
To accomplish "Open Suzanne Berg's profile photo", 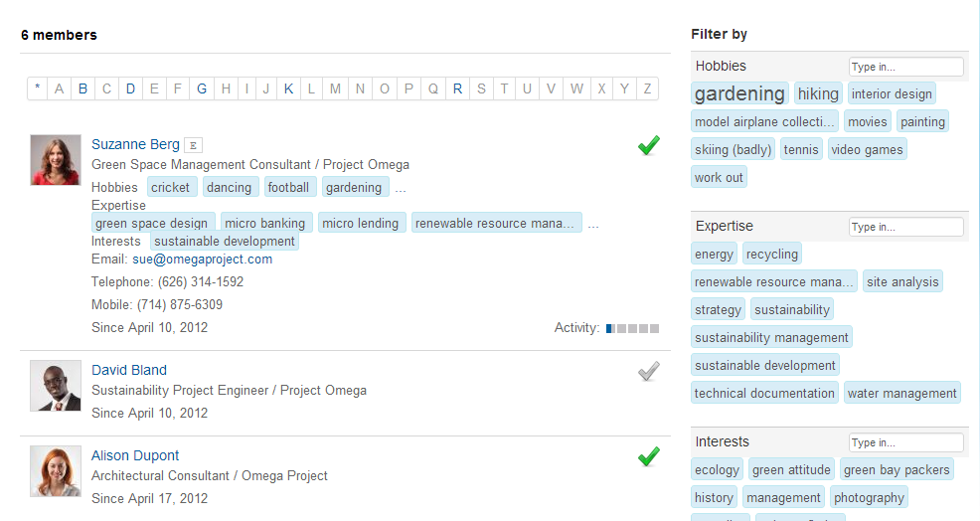I will (x=56, y=160).
